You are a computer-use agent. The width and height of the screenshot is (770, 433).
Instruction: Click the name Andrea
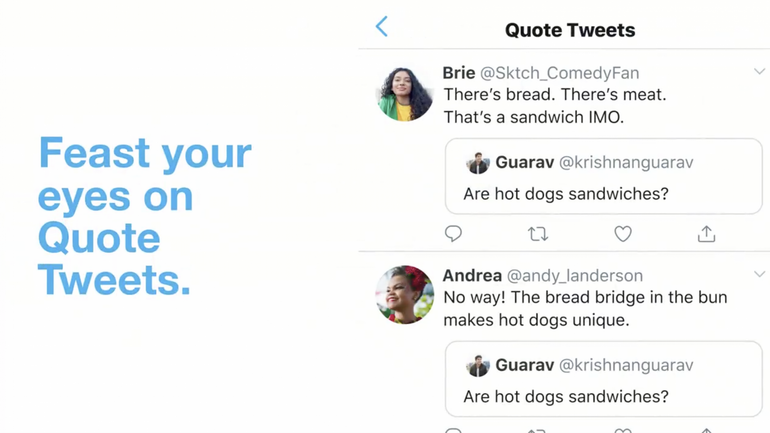472,275
